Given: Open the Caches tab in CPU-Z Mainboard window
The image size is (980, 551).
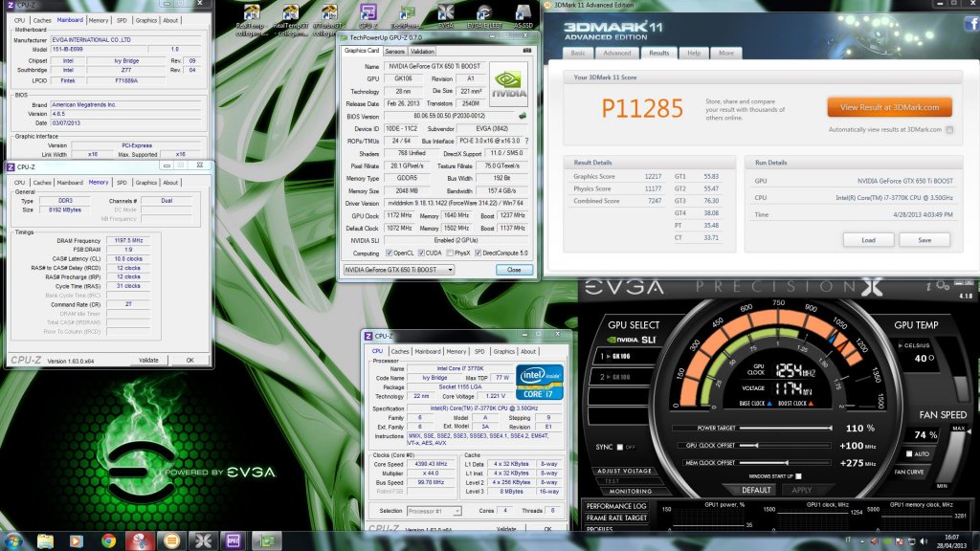Looking at the screenshot, I should pyautogui.click(x=42, y=21).
